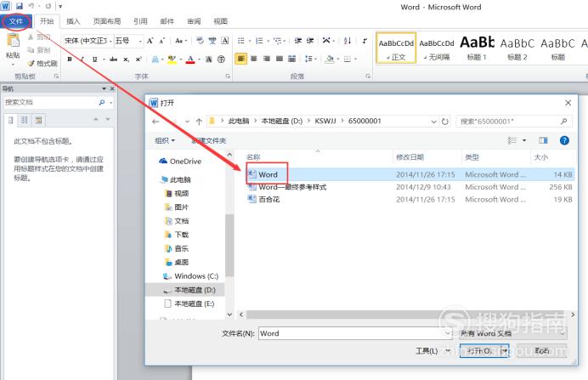Click the Distributed alignment icon
The width and height of the screenshot is (588, 380).
pos(291,59)
